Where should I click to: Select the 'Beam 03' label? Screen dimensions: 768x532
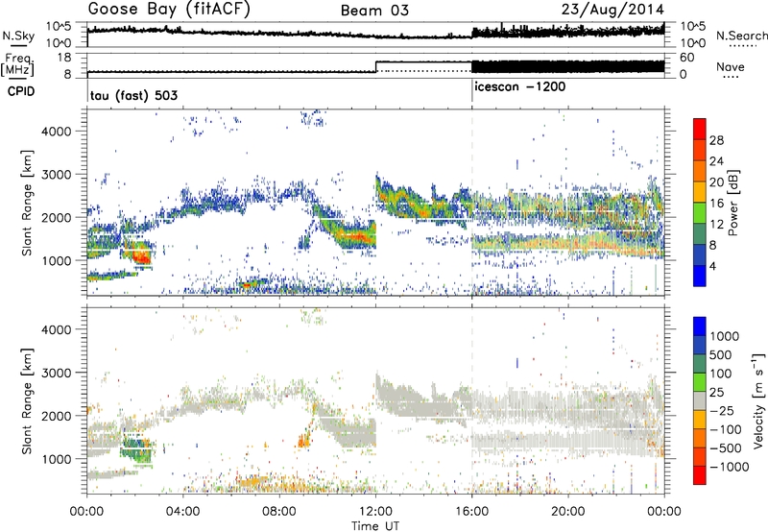(x=374, y=11)
